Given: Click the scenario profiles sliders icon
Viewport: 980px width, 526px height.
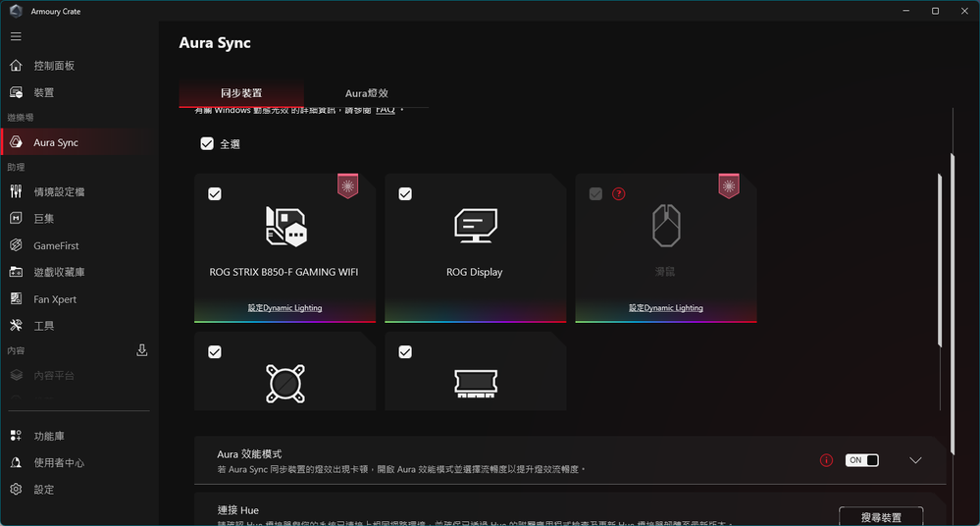Looking at the screenshot, I should click(17, 191).
